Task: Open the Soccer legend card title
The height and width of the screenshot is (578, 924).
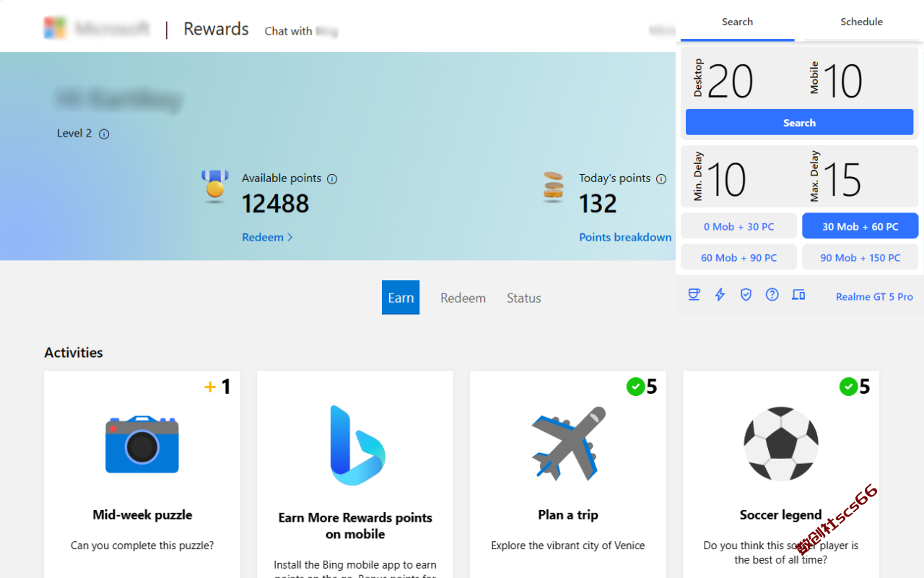Action: click(x=780, y=515)
